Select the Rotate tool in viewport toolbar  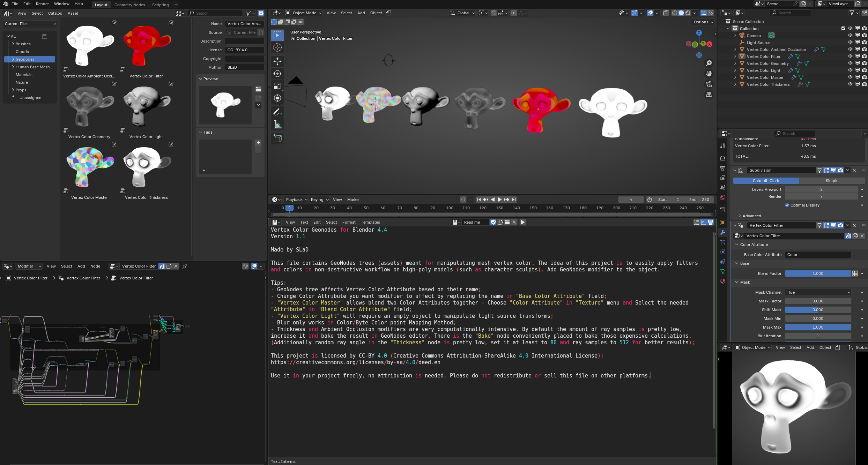pyautogui.click(x=277, y=74)
